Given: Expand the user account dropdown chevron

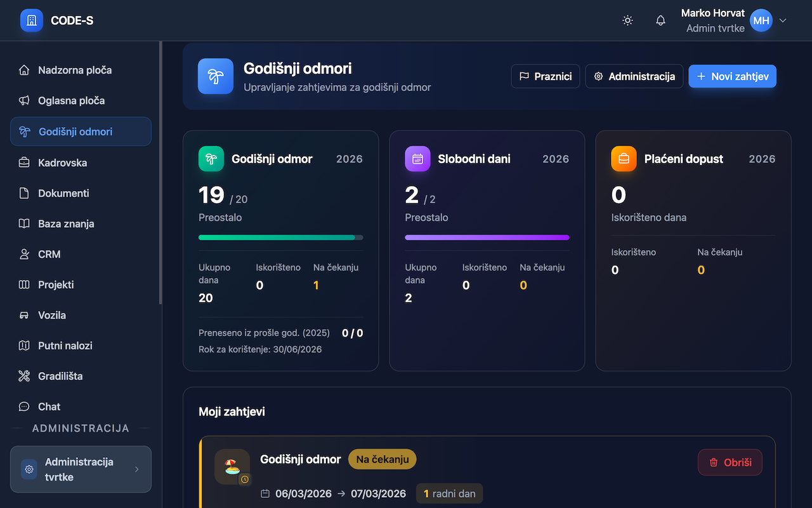Looking at the screenshot, I should [783, 20].
